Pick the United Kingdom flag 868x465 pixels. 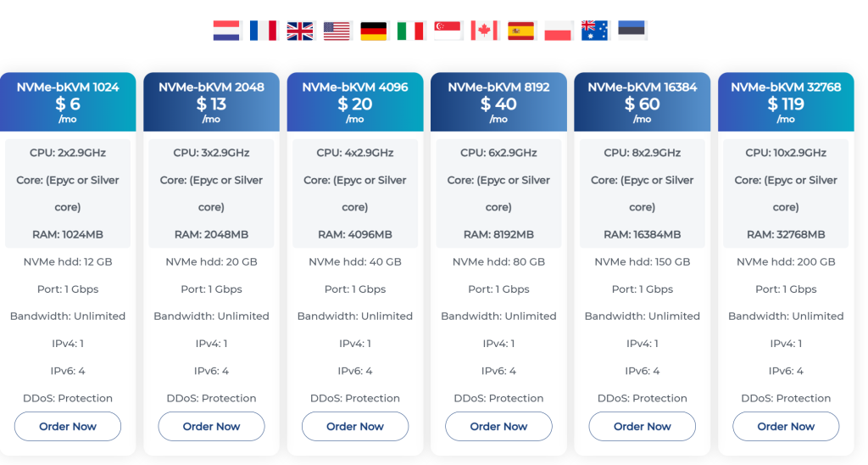(300, 31)
